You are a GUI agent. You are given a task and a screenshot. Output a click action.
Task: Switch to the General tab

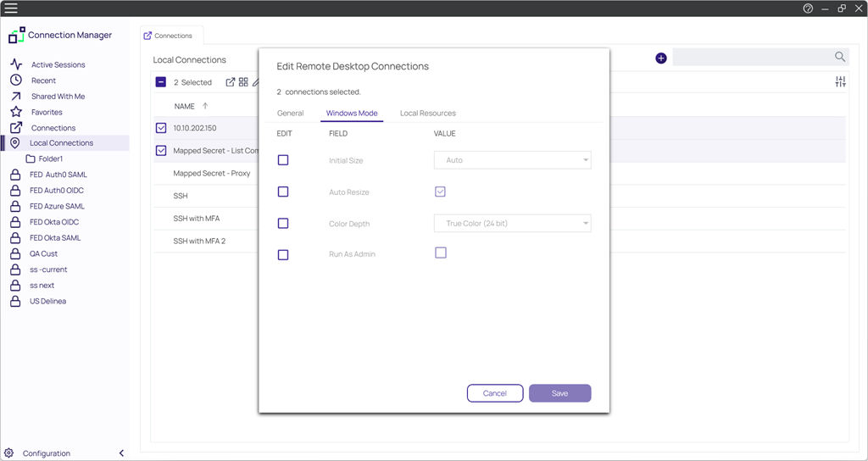click(x=290, y=113)
